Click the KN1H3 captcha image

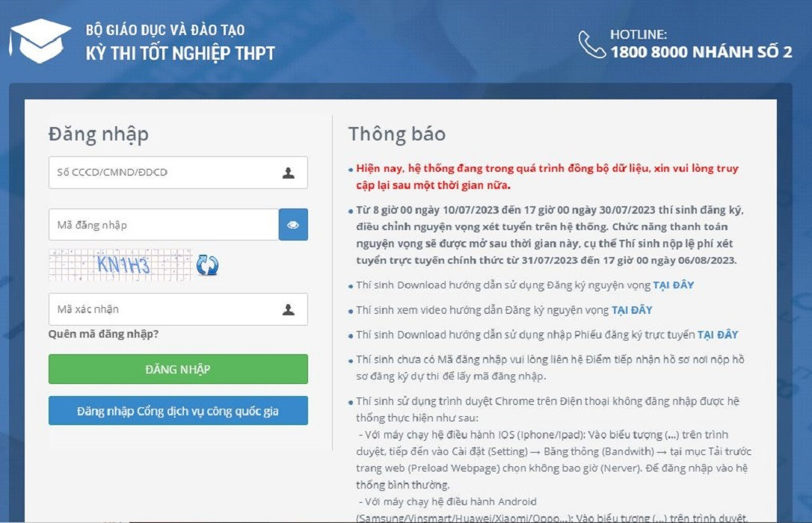coord(120,264)
